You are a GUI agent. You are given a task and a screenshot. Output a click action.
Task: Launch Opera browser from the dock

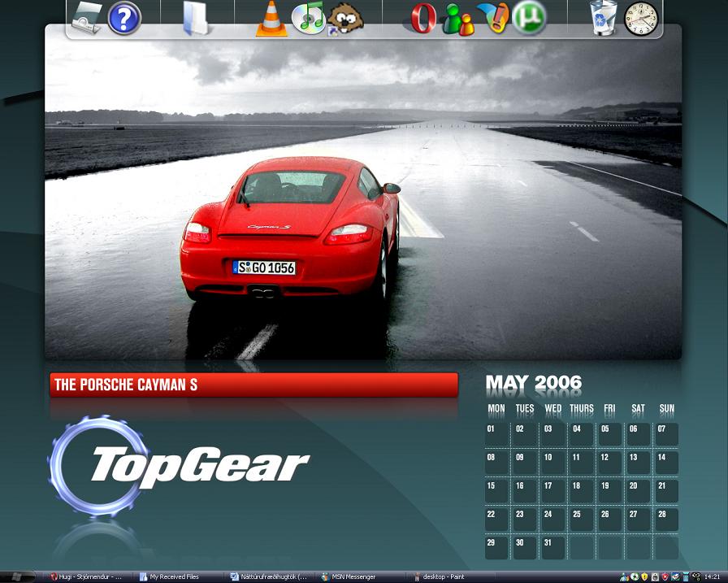423,18
